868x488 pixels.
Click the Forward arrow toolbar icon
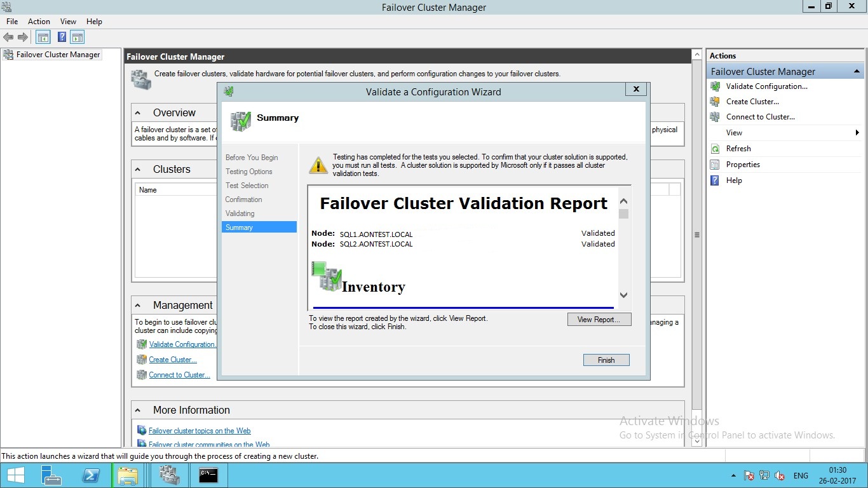tap(23, 37)
